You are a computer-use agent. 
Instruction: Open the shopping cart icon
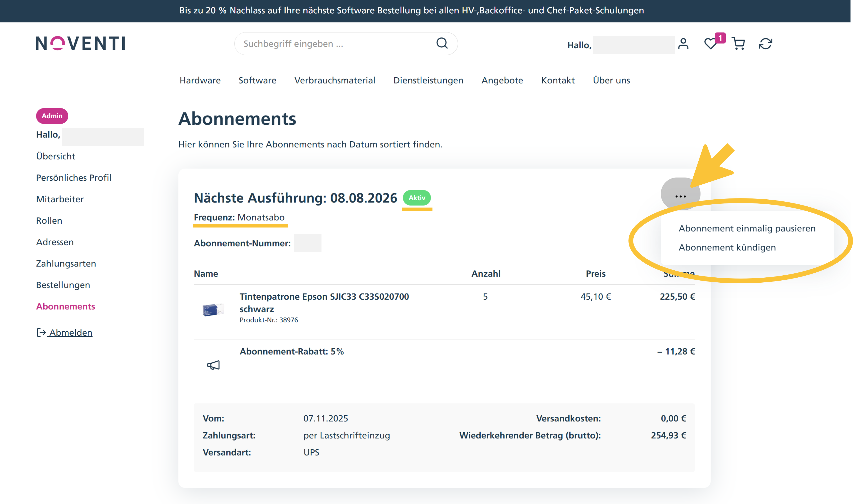(738, 44)
